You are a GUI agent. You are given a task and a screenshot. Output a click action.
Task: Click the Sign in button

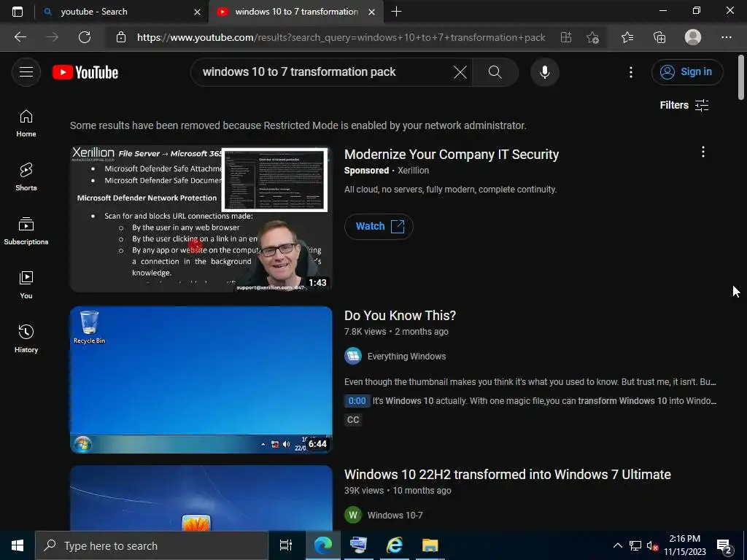click(x=686, y=72)
